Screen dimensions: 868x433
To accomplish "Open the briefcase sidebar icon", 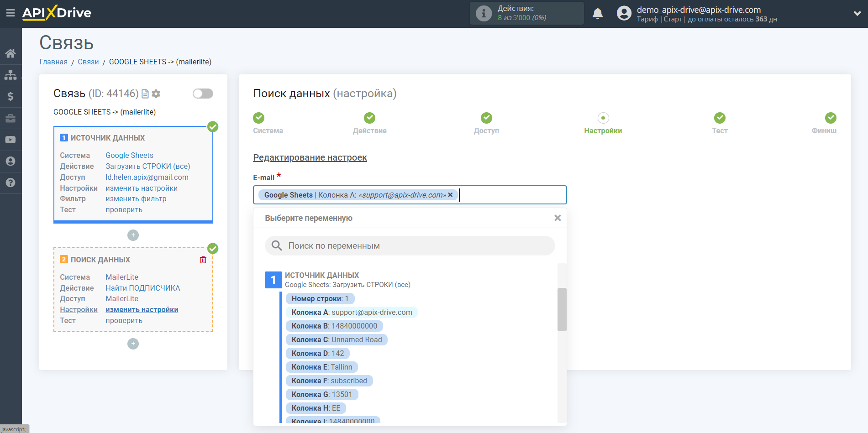I will point(11,118).
